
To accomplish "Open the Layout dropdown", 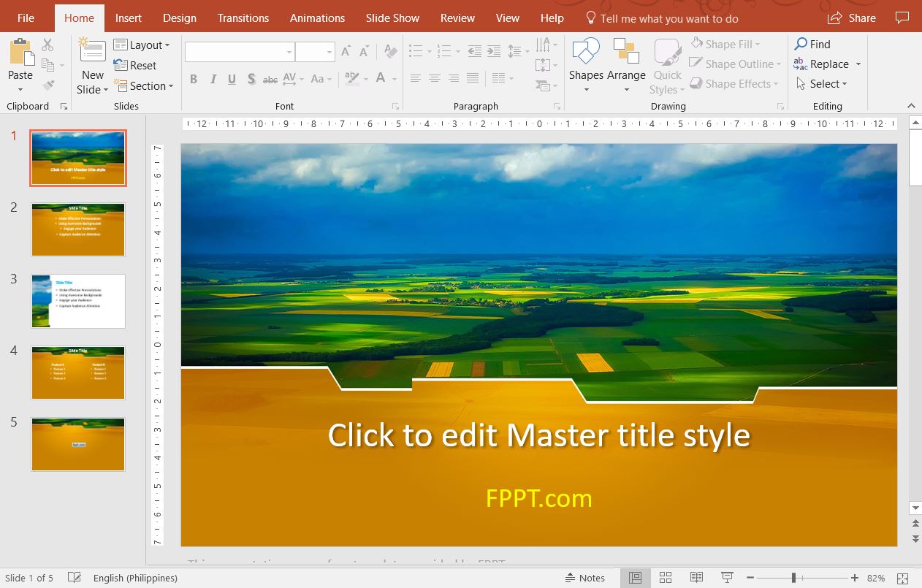I will click(142, 45).
